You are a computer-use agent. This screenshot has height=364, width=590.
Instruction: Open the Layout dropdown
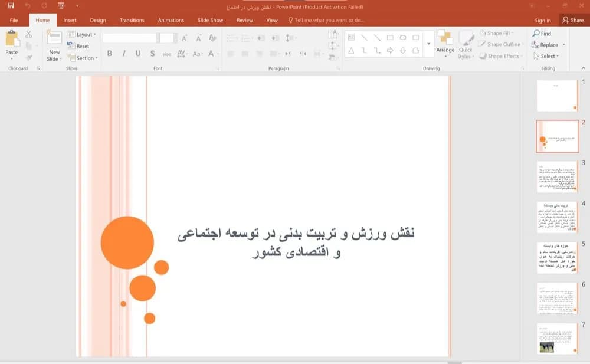(x=81, y=34)
